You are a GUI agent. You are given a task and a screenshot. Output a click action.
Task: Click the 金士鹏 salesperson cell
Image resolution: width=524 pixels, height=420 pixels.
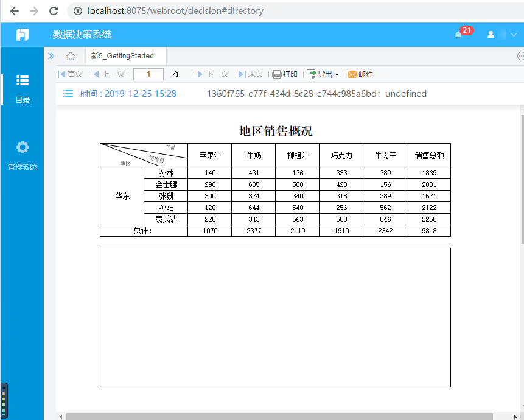[x=166, y=184]
